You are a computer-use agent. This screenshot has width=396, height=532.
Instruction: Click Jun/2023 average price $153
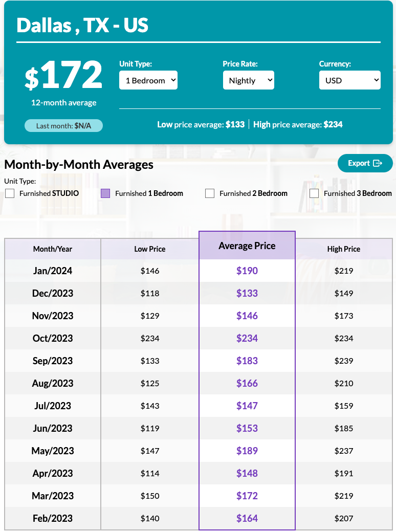(247, 428)
